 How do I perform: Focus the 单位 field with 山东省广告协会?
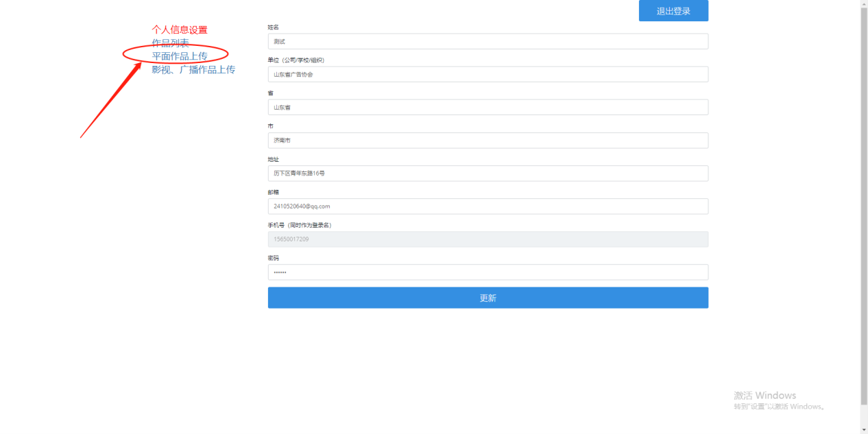point(487,74)
